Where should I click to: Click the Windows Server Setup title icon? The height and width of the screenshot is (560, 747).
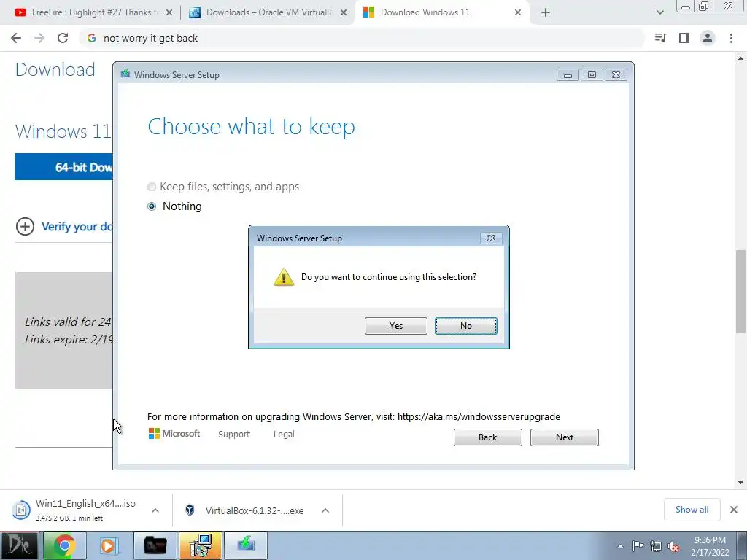coord(125,74)
